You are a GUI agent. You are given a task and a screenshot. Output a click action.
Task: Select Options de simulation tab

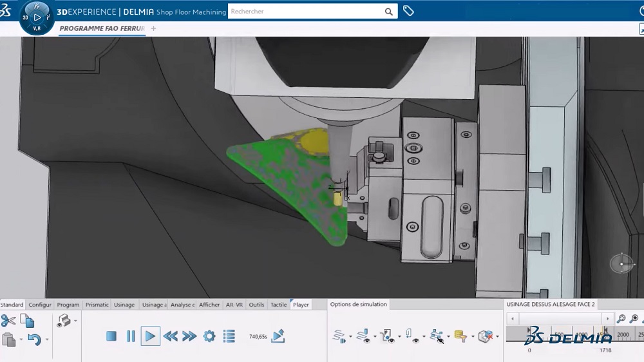coord(359,304)
